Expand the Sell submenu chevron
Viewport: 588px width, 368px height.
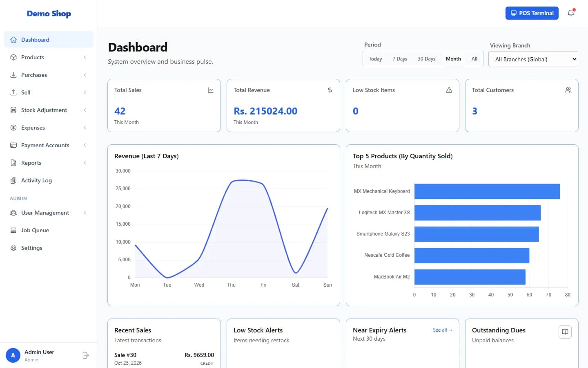[85, 92]
